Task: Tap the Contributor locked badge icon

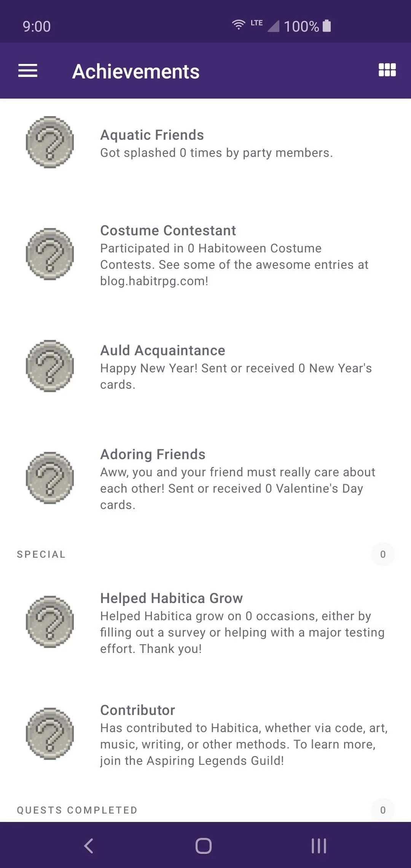Action: (50, 734)
